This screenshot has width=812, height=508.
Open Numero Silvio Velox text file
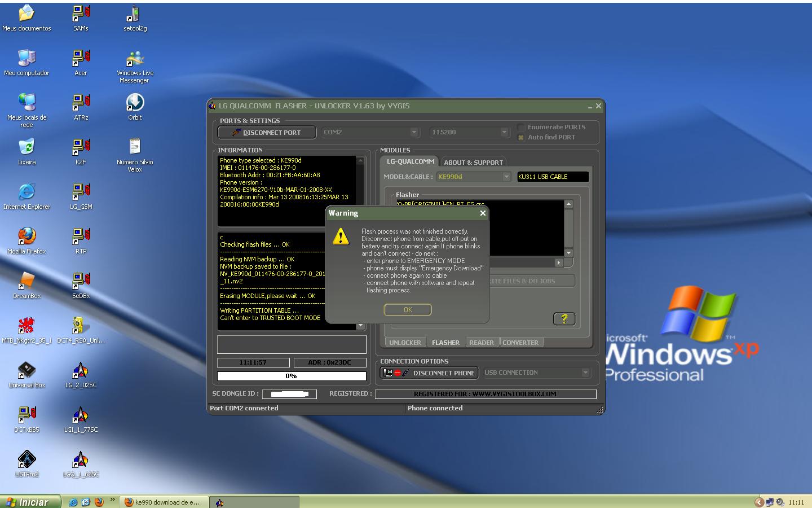click(x=135, y=156)
